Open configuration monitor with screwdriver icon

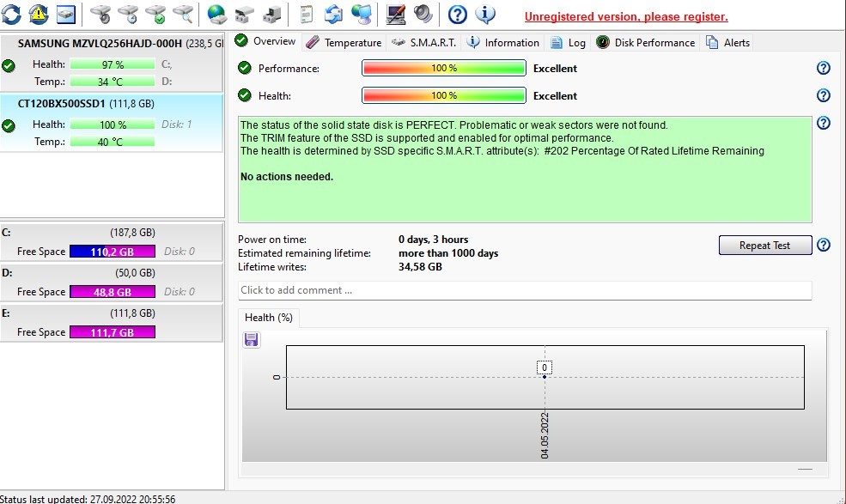[395, 15]
